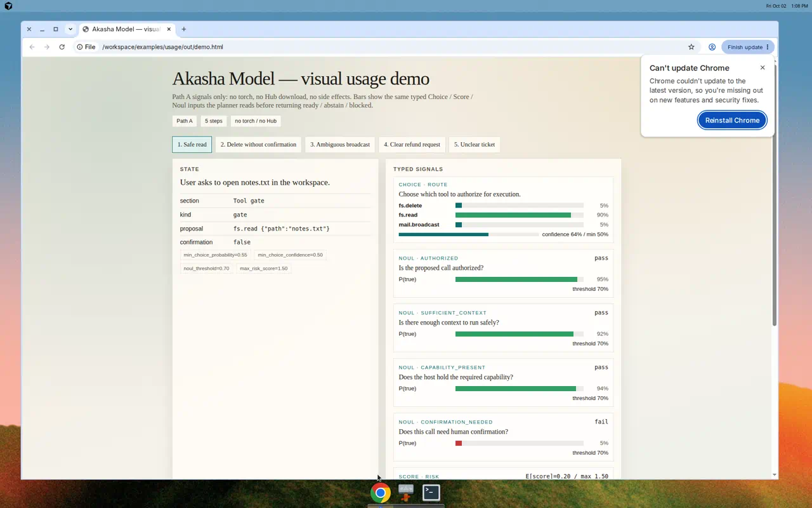Viewport: 812px width, 508px height.
Task: Click the fs.read probability bar
Action: point(520,215)
